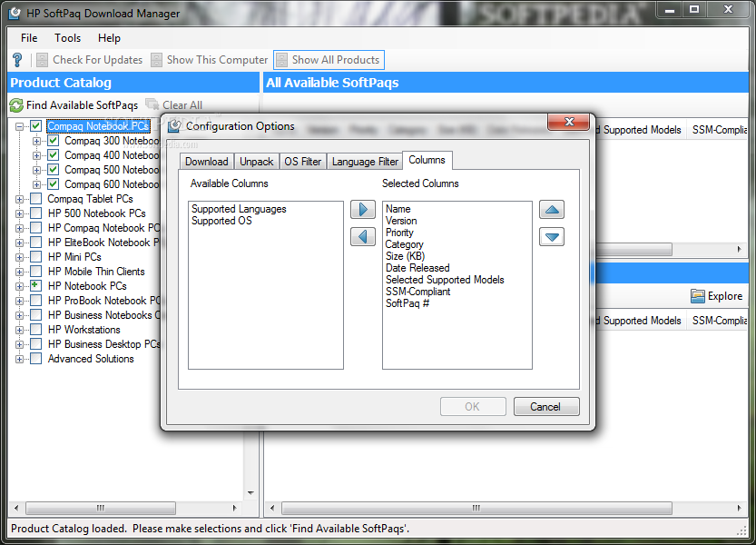
Task: Uncheck the Compaq 500 Notebook checkbox
Action: pyautogui.click(x=53, y=170)
